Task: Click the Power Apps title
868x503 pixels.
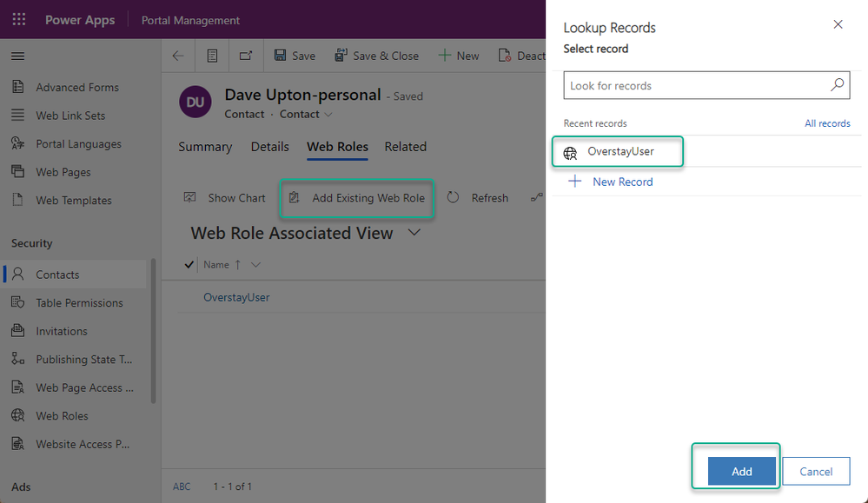Action: click(x=80, y=20)
